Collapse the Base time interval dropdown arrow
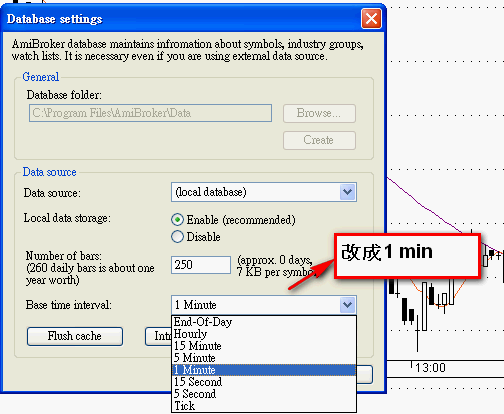 point(348,305)
